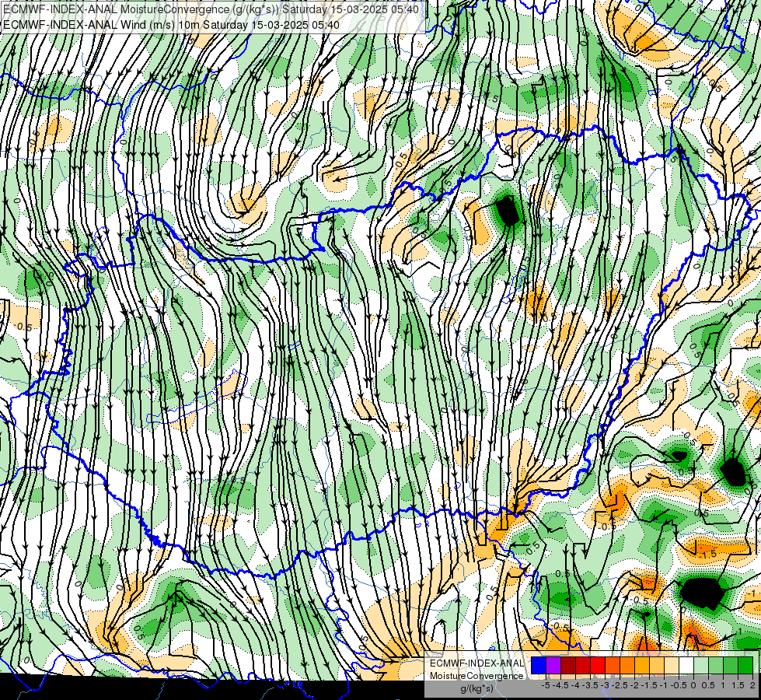
Task: Click the legend tick label -3
Action: (x=606, y=685)
